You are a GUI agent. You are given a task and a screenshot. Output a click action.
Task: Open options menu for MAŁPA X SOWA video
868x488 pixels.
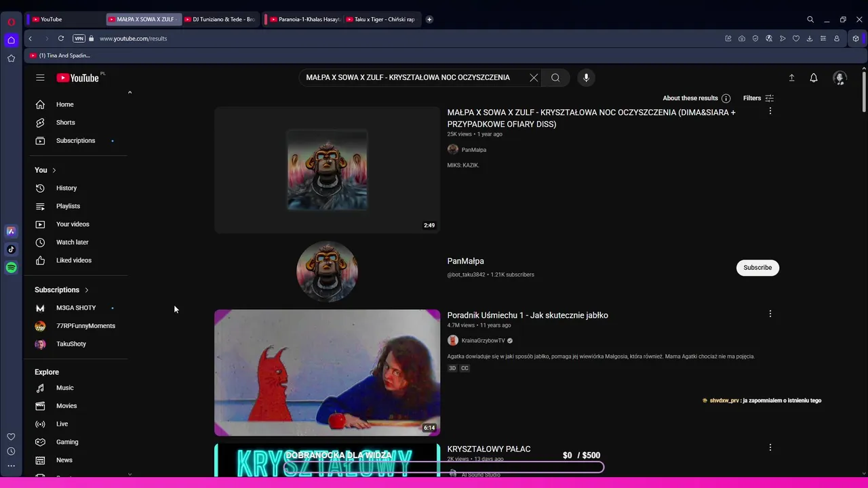point(770,110)
